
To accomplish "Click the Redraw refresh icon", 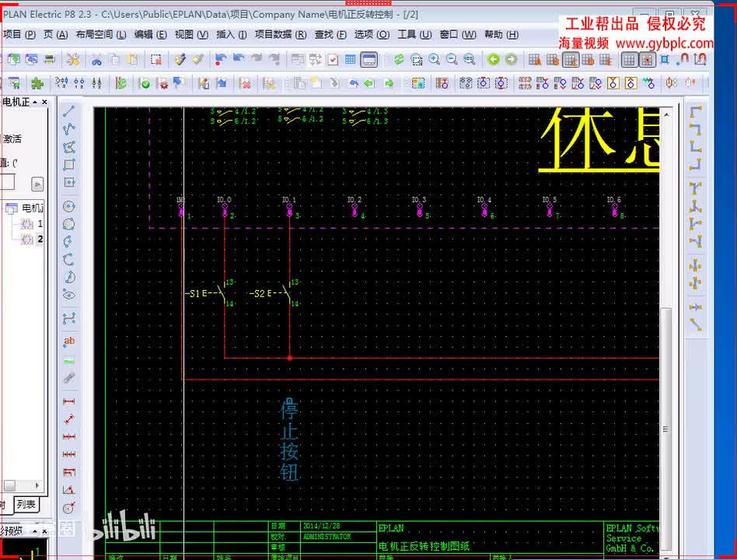I will click(x=399, y=59).
